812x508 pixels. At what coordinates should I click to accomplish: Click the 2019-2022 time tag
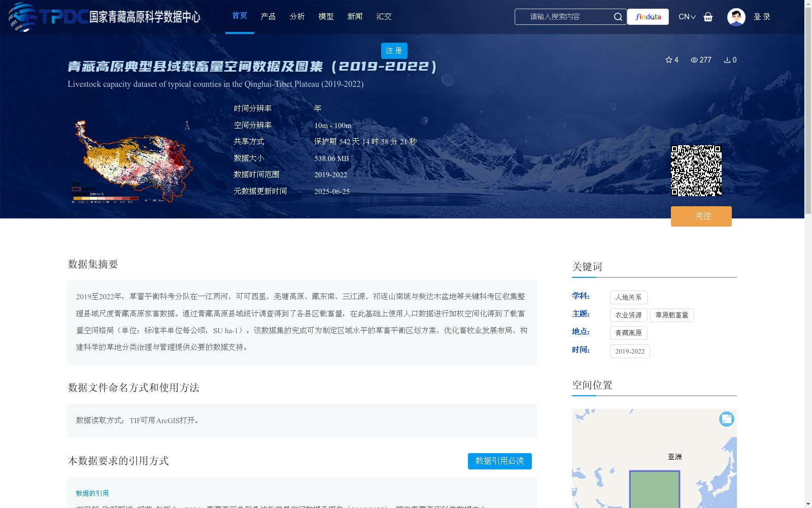click(x=630, y=351)
